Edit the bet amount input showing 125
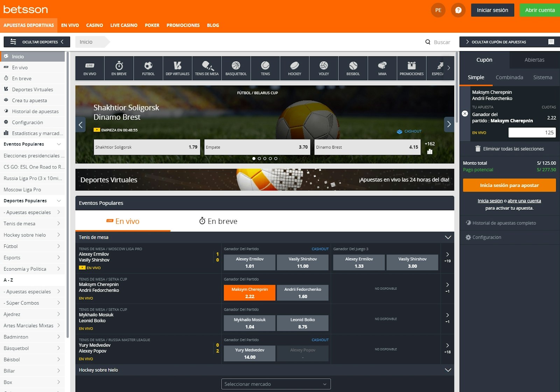560x392 pixels. point(532,133)
